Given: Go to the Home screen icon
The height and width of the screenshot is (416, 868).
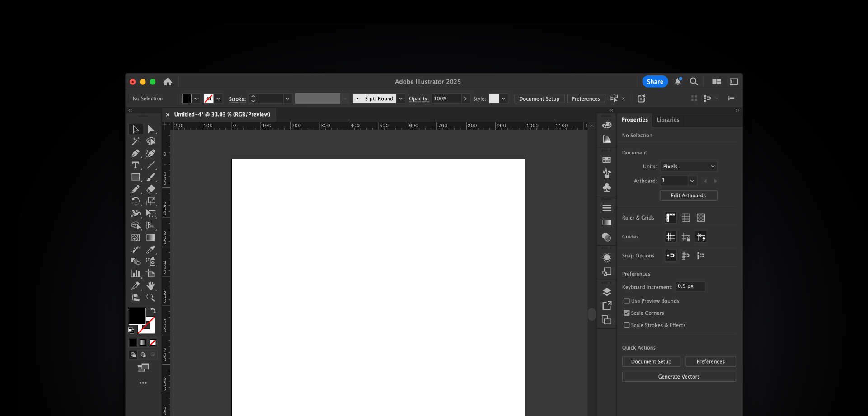Looking at the screenshot, I should click(168, 82).
